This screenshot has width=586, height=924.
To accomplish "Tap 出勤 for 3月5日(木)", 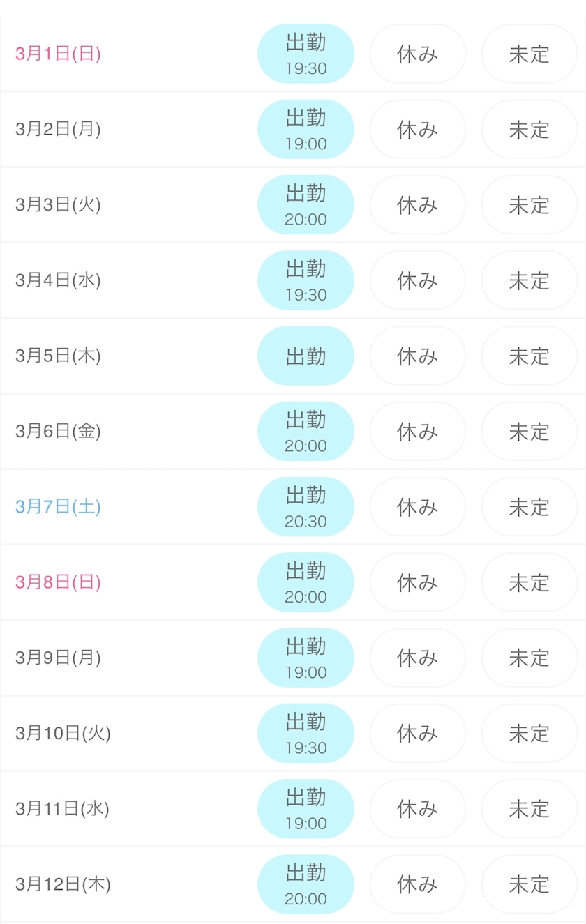I will 306,356.
